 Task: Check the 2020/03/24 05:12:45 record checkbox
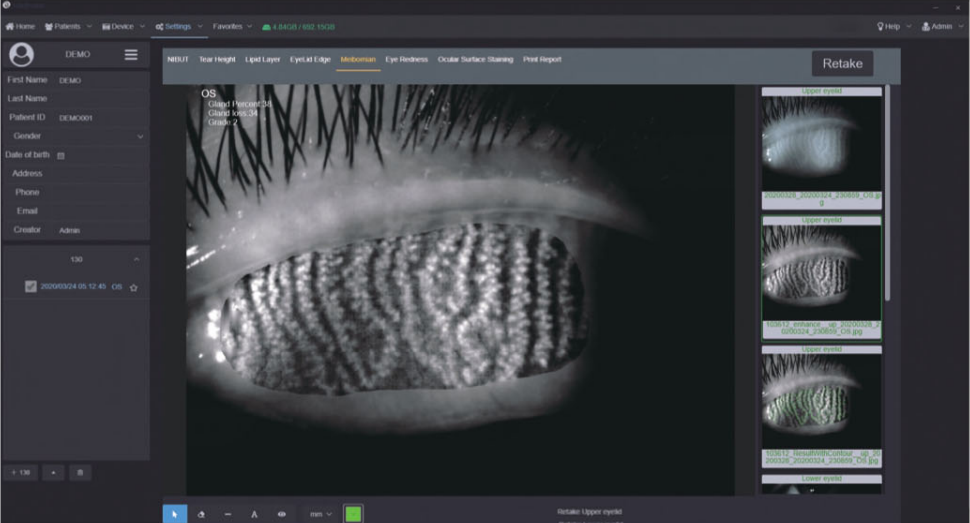31,286
